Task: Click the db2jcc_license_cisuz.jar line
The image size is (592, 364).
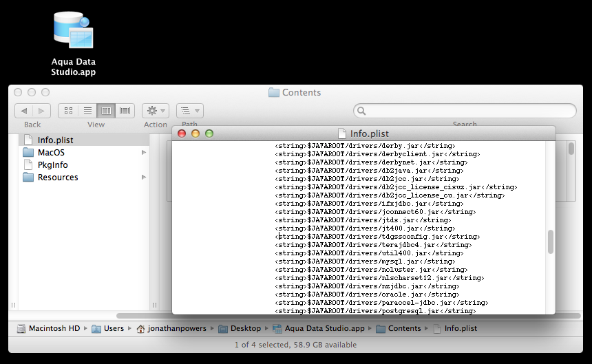Action: point(396,187)
